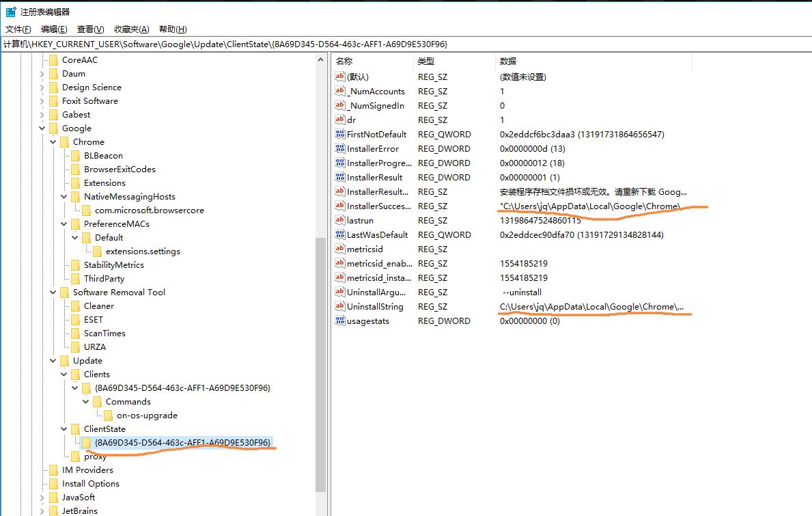Click the Registry Editor title bar icon
Image resolution: width=812 pixels, height=516 pixels.
tap(11, 12)
